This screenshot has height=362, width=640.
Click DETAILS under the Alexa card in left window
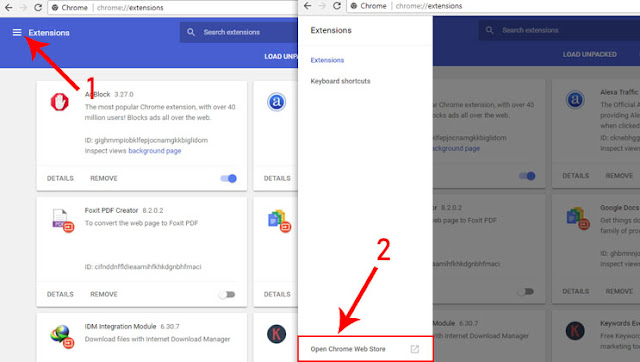pos(277,178)
